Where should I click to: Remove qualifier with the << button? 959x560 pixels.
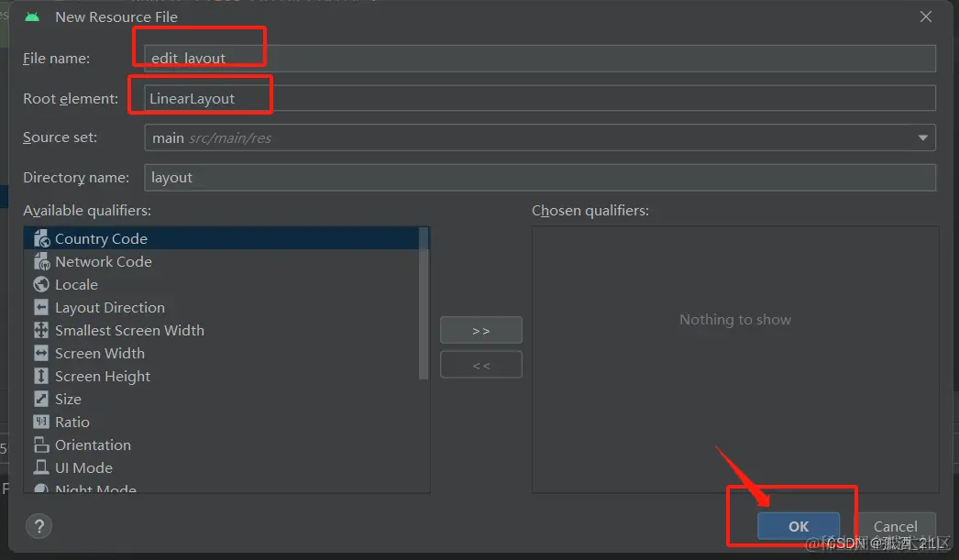point(481,365)
